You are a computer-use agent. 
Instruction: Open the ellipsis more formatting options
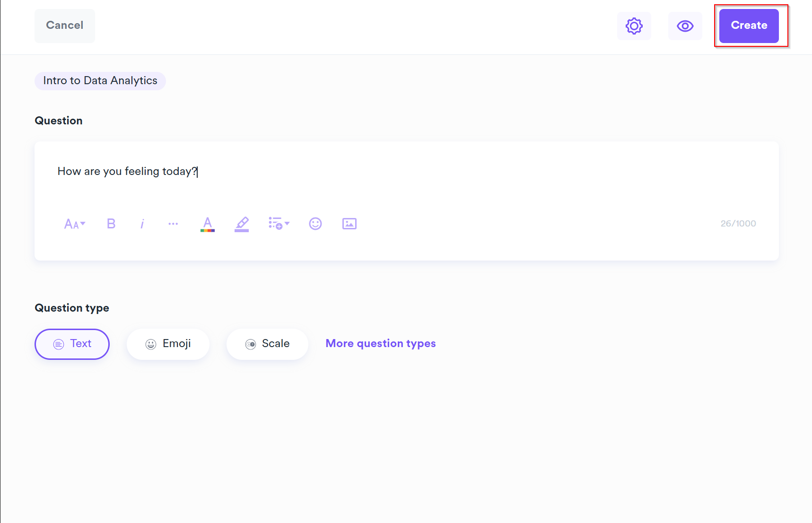[173, 224]
